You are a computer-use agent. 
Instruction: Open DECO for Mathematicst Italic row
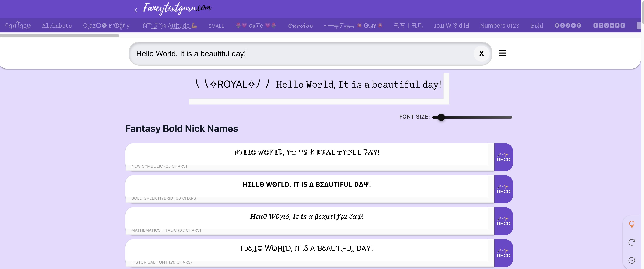[x=504, y=221]
